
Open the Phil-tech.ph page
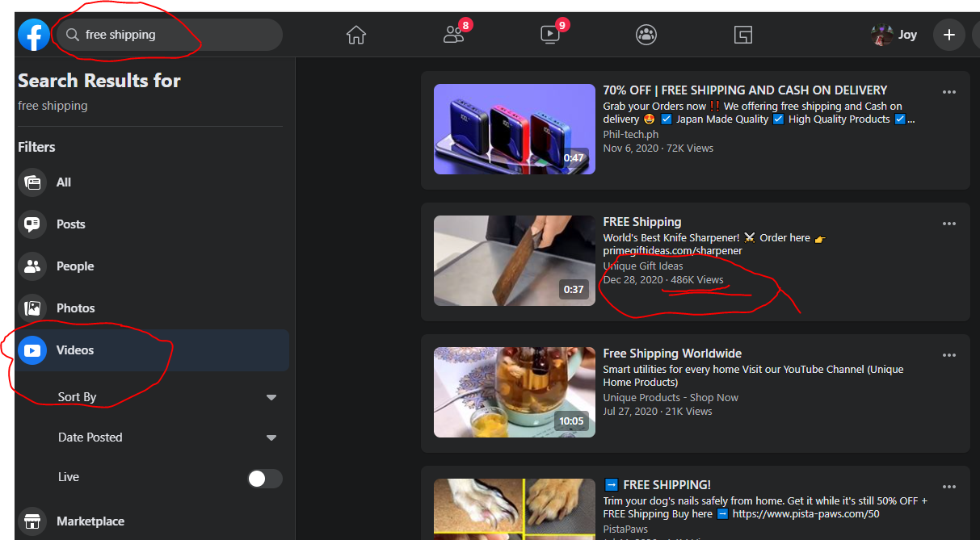631,135
